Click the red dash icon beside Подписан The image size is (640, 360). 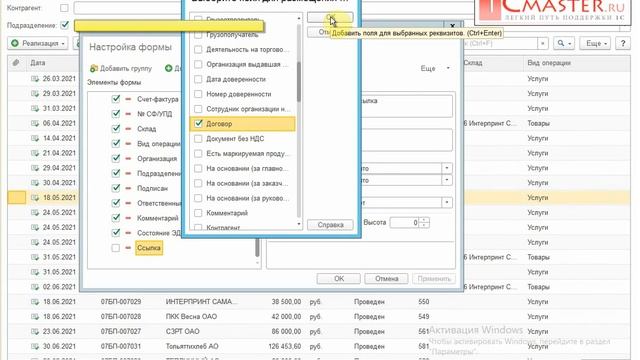pos(128,188)
